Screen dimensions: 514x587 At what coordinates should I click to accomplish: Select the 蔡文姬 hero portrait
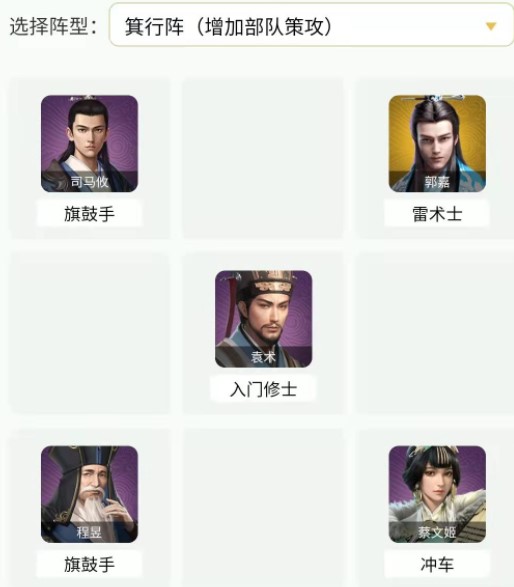click(x=437, y=494)
